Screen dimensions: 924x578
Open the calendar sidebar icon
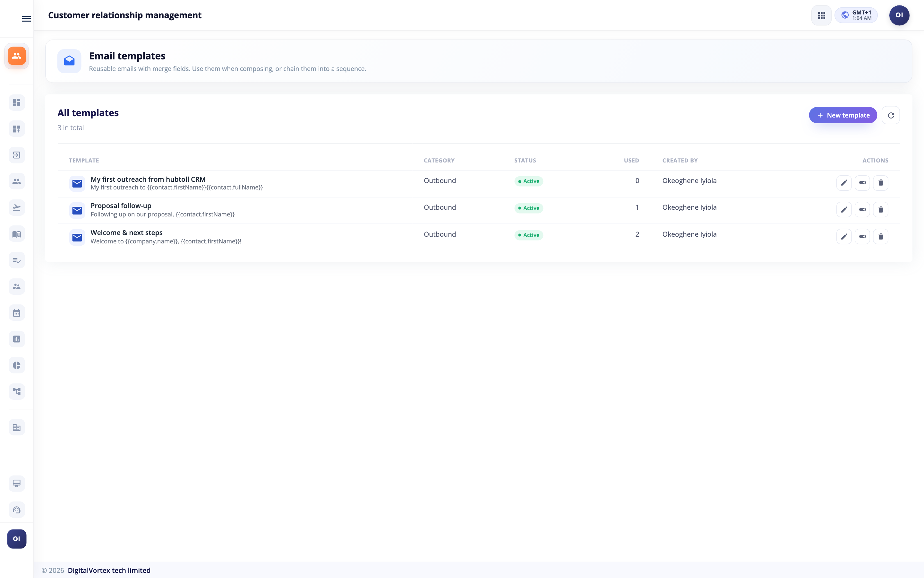[17, 313]
